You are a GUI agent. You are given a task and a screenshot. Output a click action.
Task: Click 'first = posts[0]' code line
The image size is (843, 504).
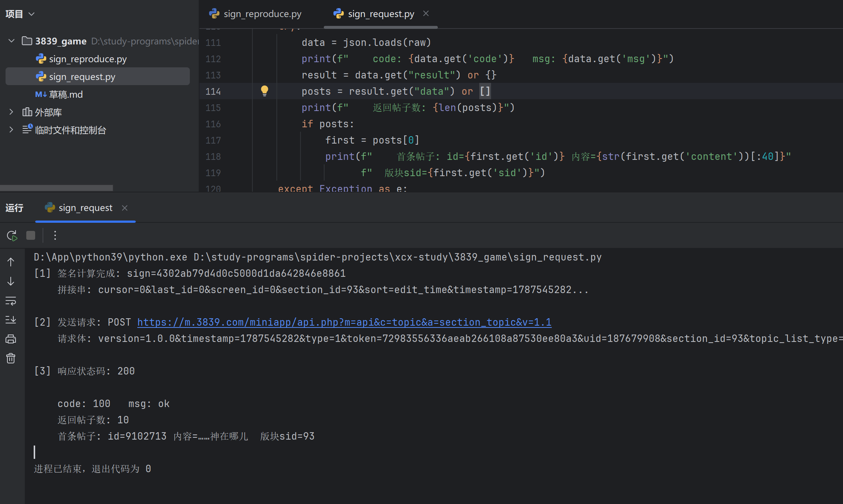tap(372, 140)
